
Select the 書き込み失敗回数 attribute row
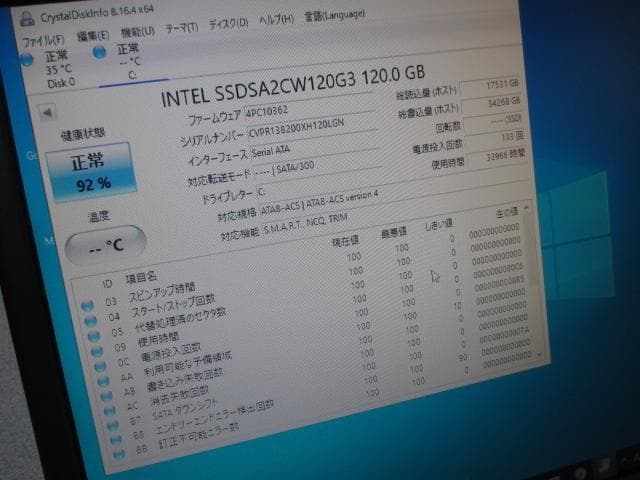tap(313, 349)
